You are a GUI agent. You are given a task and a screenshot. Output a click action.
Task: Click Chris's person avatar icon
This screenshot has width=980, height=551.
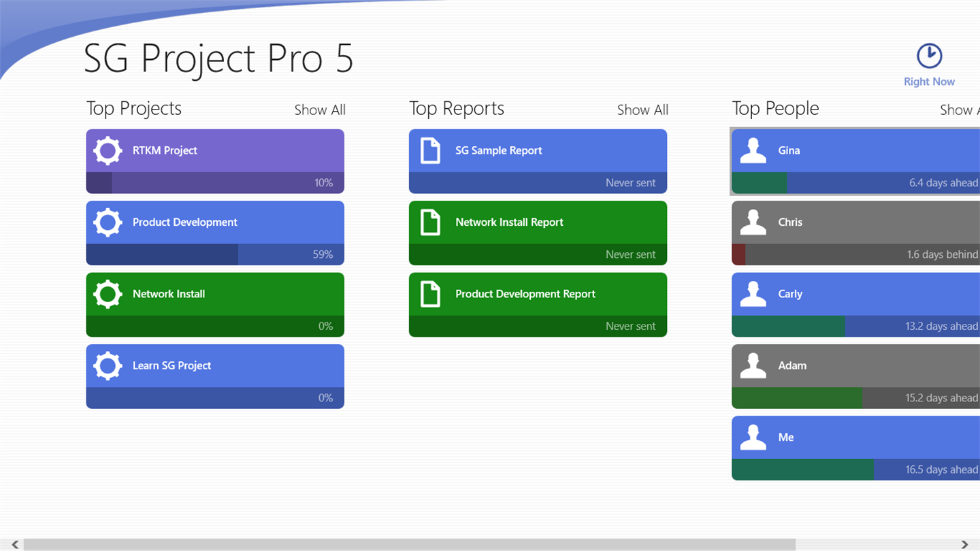(753, 222)
